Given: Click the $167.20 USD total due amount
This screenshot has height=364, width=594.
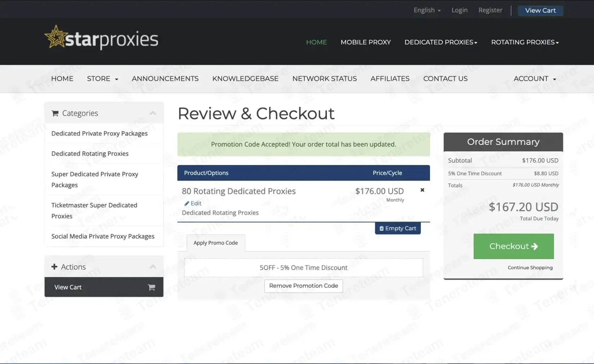Looking at the screenshot, I should pyautogui.click(x=523, y=207).
